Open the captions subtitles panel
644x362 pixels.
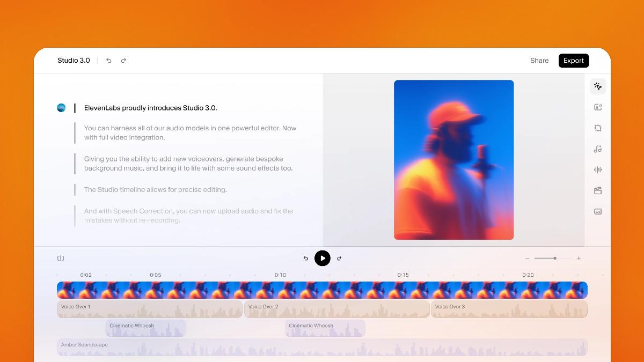pyautogui.click(x=598, y=212)
